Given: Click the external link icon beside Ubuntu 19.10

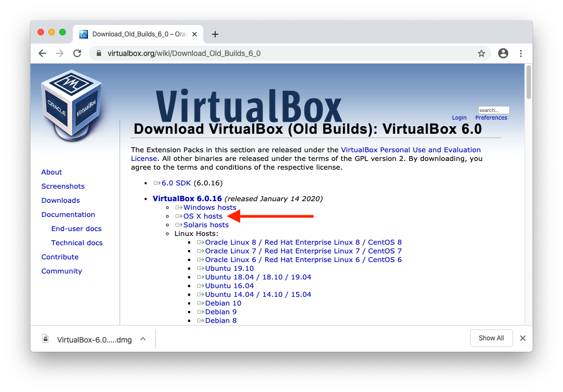Looking at the screenshot, I should pyautogui.click(x=201, y=269).
